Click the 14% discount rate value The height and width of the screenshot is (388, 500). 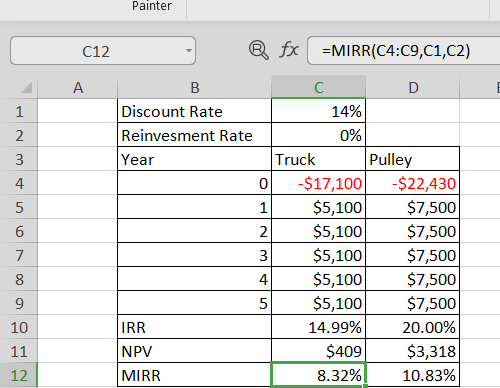point(319,111)
